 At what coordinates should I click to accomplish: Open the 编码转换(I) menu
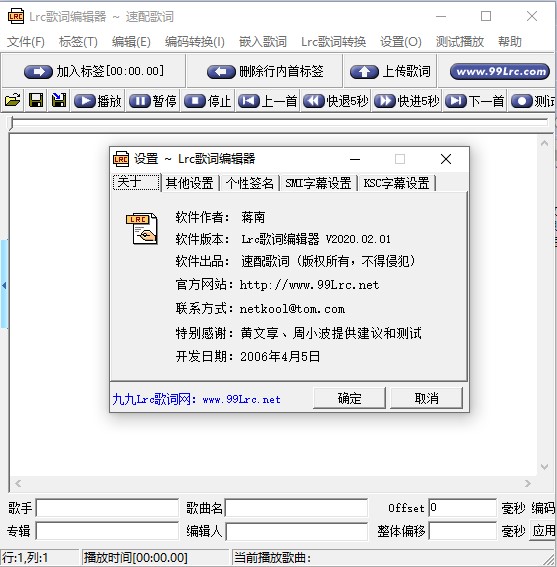pyautogui.click(x=195, y=42)
